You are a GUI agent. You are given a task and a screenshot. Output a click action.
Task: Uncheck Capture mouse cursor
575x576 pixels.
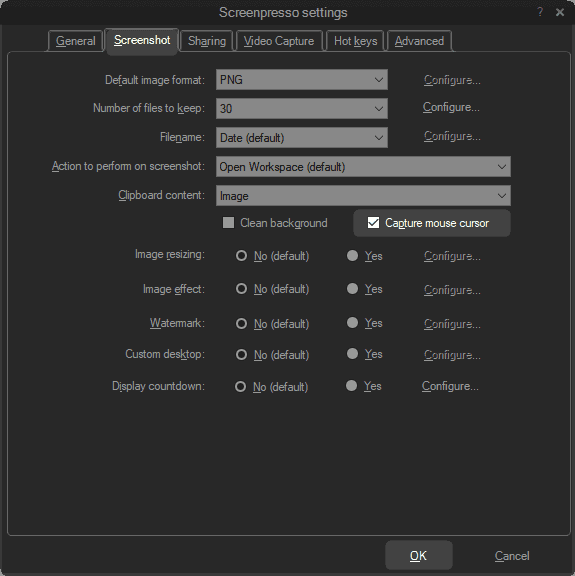click(x=373, y=223)
